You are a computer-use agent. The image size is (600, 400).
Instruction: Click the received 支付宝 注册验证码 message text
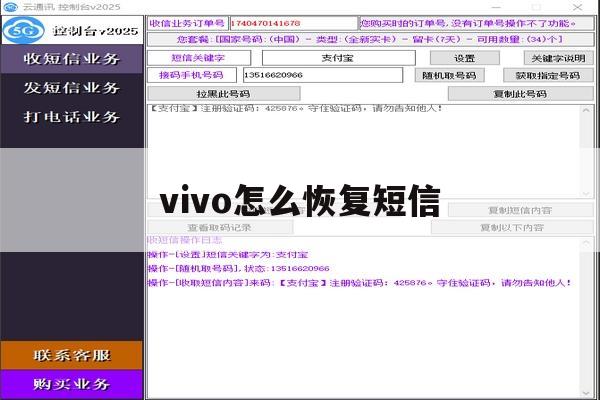(x=296, y=109)
